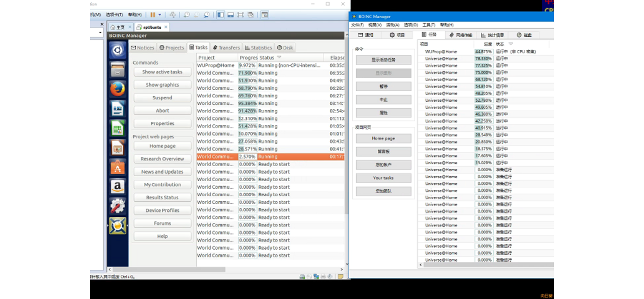Image resolution: width=644 pixels, height=299 pixels.
Task: Toggle VMware thumbnail bar view icon
Action: [x=230, y=15]
